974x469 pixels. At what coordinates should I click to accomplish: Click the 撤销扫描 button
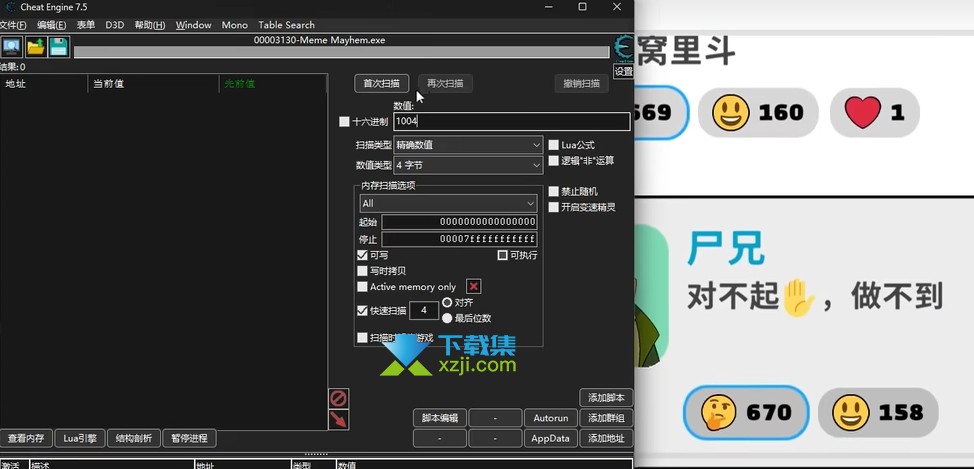581,83
